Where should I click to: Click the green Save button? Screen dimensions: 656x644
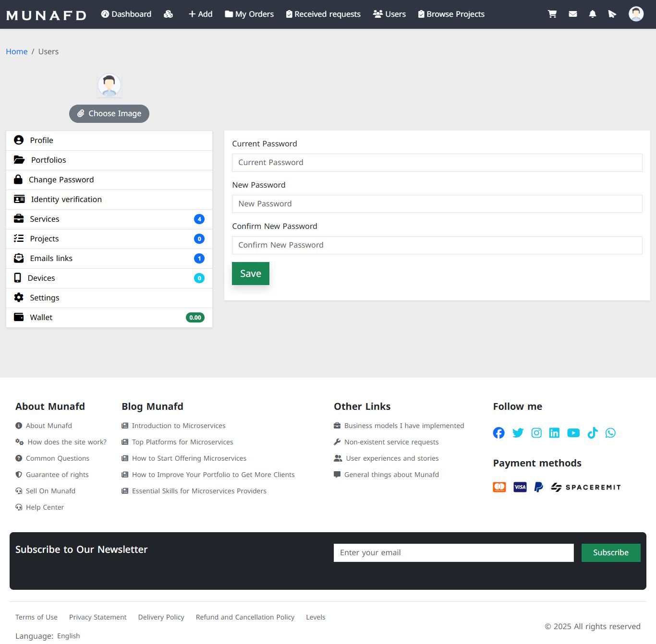click(x=251, y=274)
